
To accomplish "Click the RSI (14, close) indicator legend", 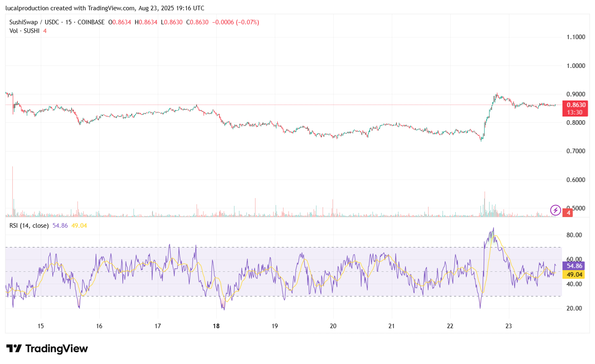I will (x=29, y=226).
